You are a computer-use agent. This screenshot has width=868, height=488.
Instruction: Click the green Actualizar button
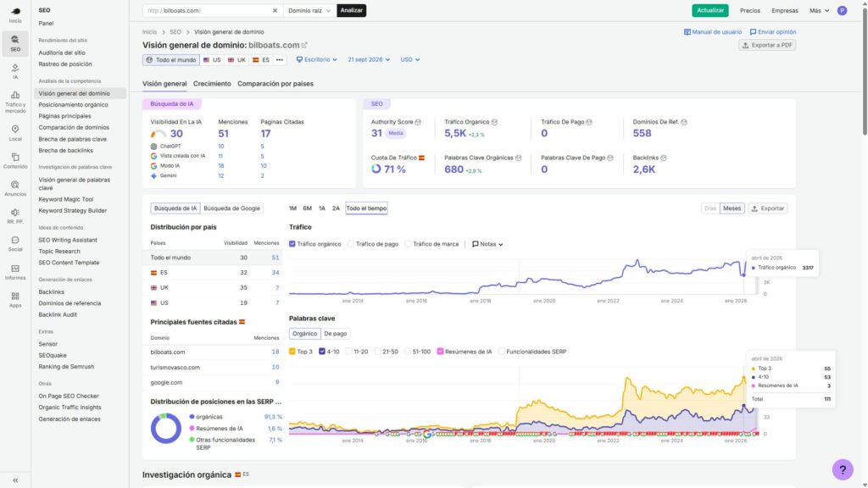(x=709, y=10)
